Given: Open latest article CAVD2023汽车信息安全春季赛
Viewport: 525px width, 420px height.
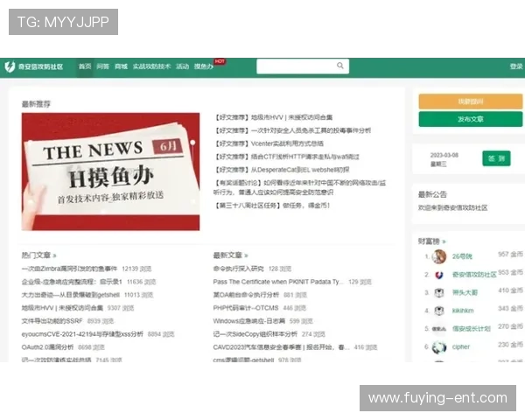Looking at the screenshot, I should [x=281, y=347].
